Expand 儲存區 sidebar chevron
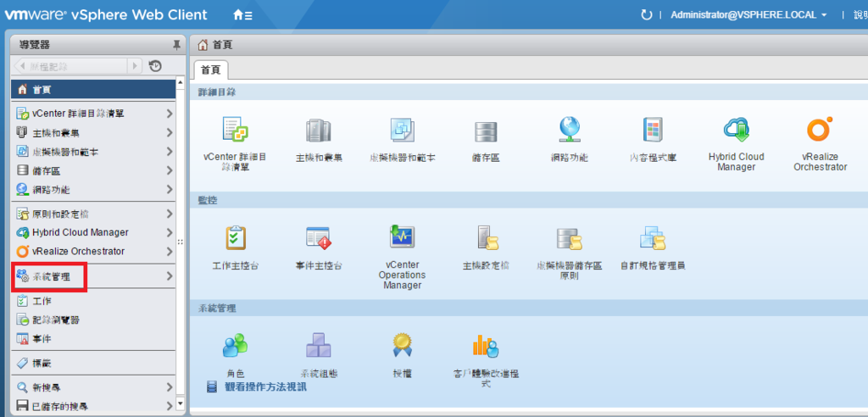Screen dimensions: 868x417 click(x=170, y=170)
